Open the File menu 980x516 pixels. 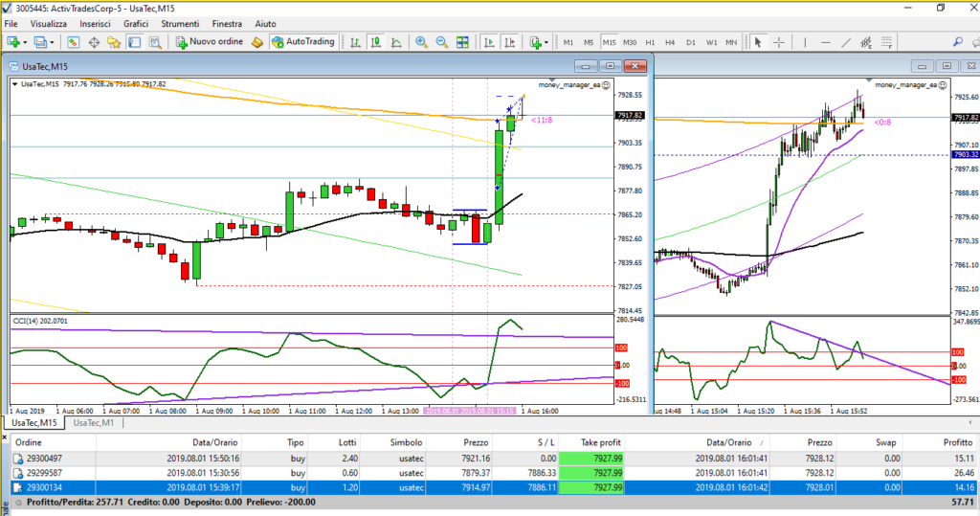[11, 24]
